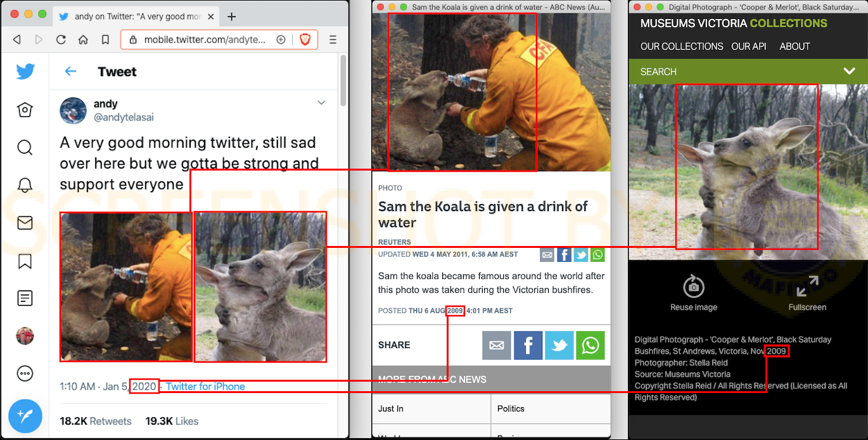The height and width of the screenshot is (440, 868).
Task: Reload the Twitter page
Action: coord(61,40)
